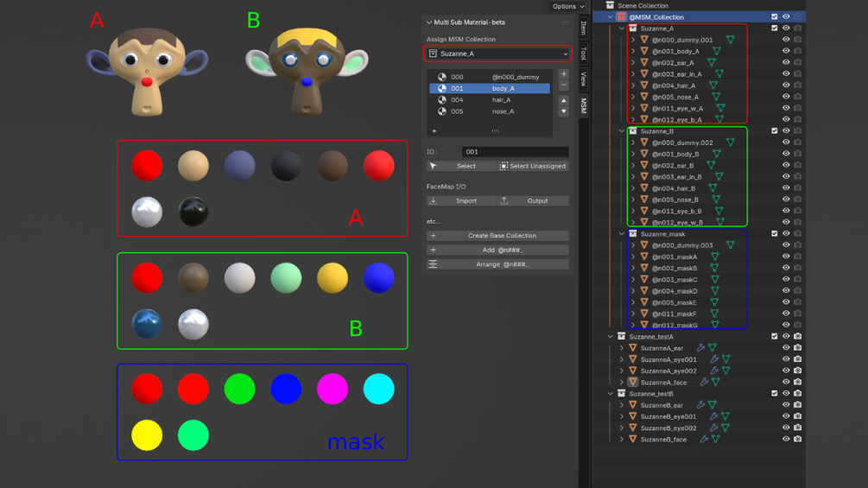Click the object icon of @n005_nose_B
This screenshot has height=488, width=868.
(x=644, y=200)
